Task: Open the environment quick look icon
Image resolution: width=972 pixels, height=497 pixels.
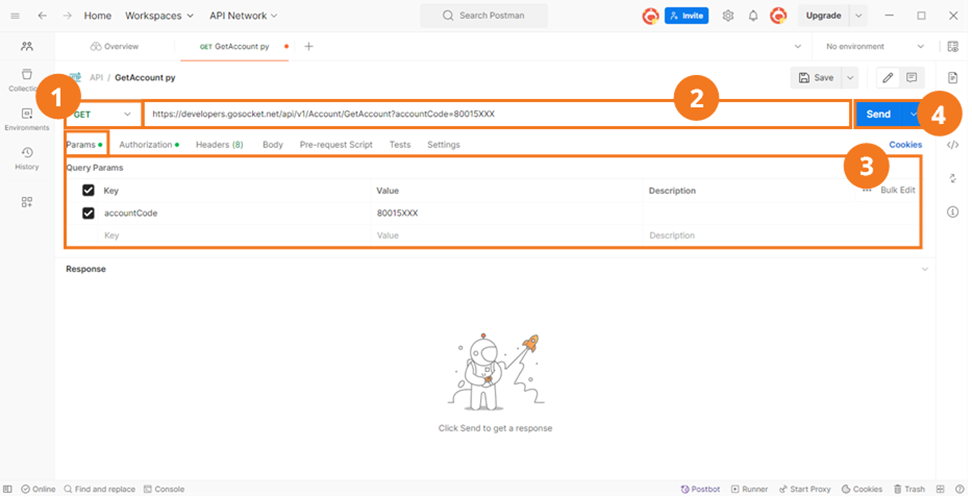Action: [953, 46]
